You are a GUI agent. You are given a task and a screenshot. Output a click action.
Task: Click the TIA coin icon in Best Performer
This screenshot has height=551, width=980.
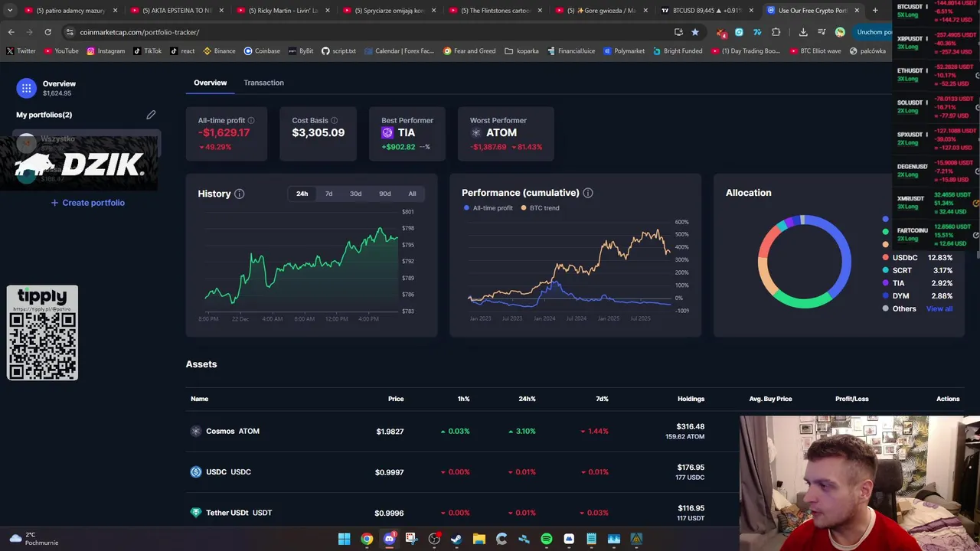387,132
